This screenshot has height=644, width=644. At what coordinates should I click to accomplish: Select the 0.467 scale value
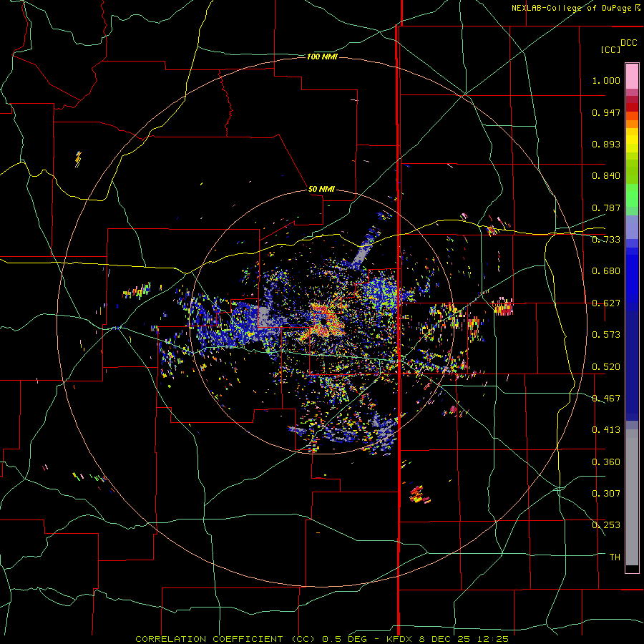tap(606, 399)
